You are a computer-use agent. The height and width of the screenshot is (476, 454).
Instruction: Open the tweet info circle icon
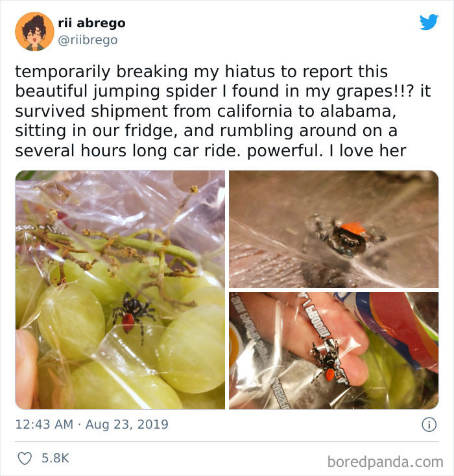click(429, 424)
